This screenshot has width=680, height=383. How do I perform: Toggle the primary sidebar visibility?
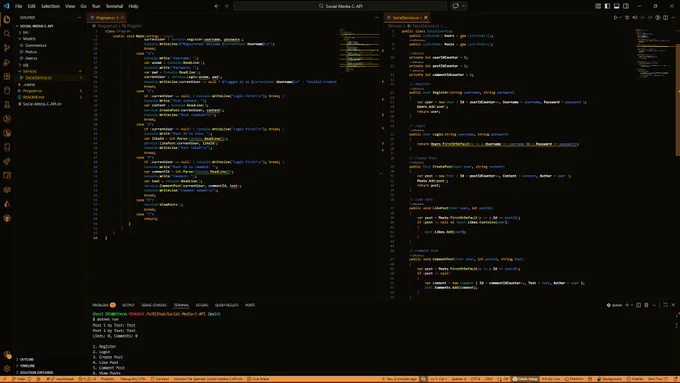click(x=607, y=6)
